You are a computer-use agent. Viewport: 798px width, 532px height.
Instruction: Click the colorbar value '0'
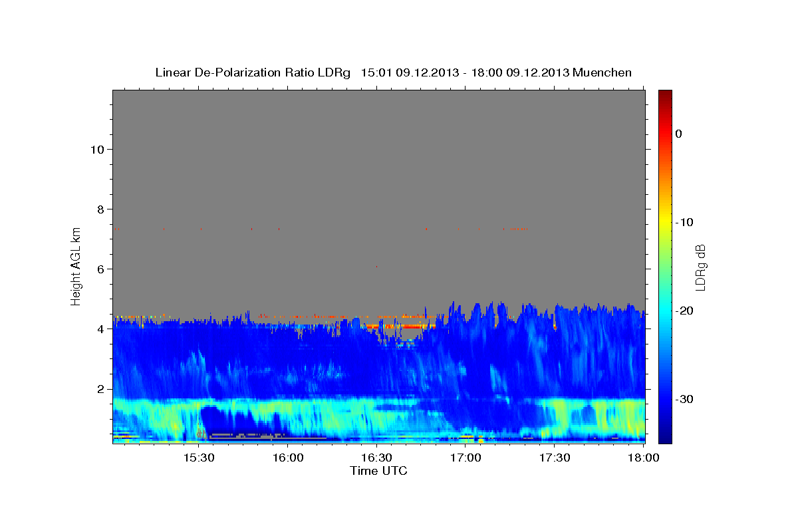[679, 134]
